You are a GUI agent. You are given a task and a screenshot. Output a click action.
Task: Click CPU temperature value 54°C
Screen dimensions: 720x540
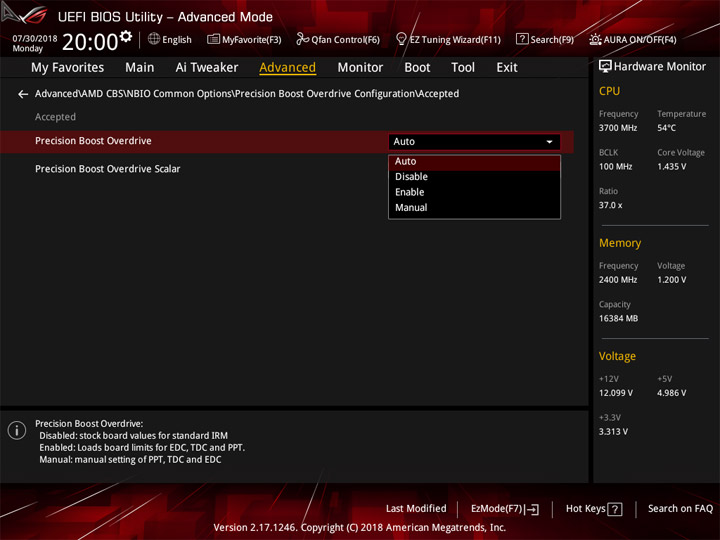coord(666,128)
